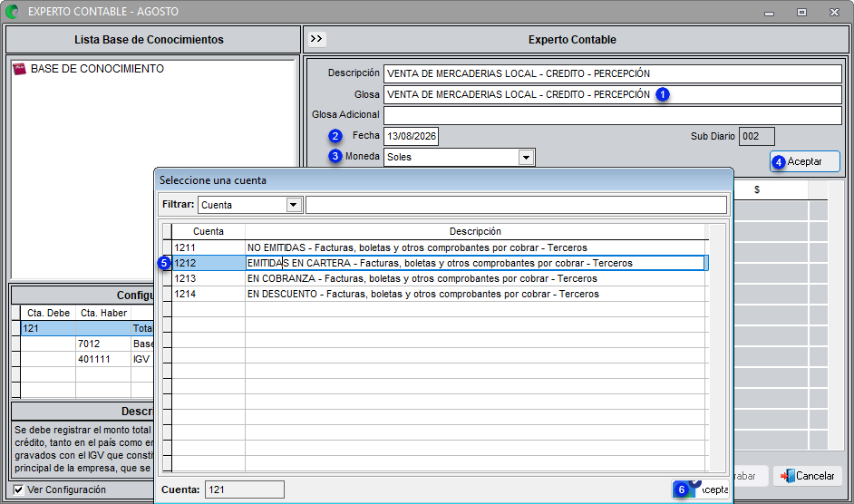Image resolution: width=854 pixels, height=504 pixels.
Task: Click the Lista Base de Conocimientos header
Action: (x=152, y=39)
